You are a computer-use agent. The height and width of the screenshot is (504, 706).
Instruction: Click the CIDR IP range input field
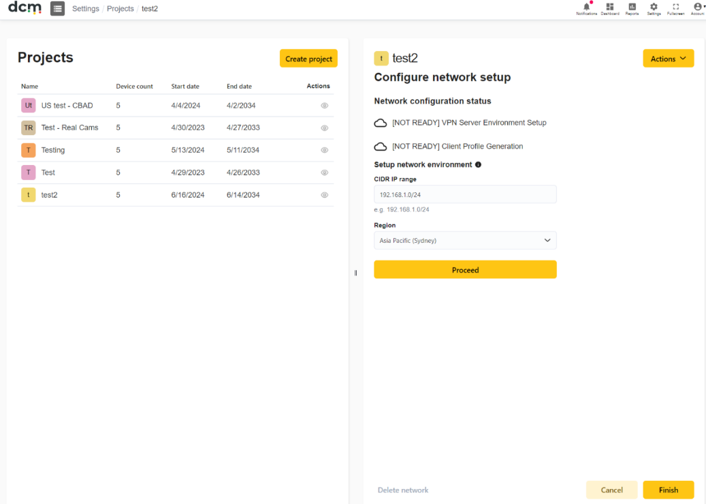(465, 195)
